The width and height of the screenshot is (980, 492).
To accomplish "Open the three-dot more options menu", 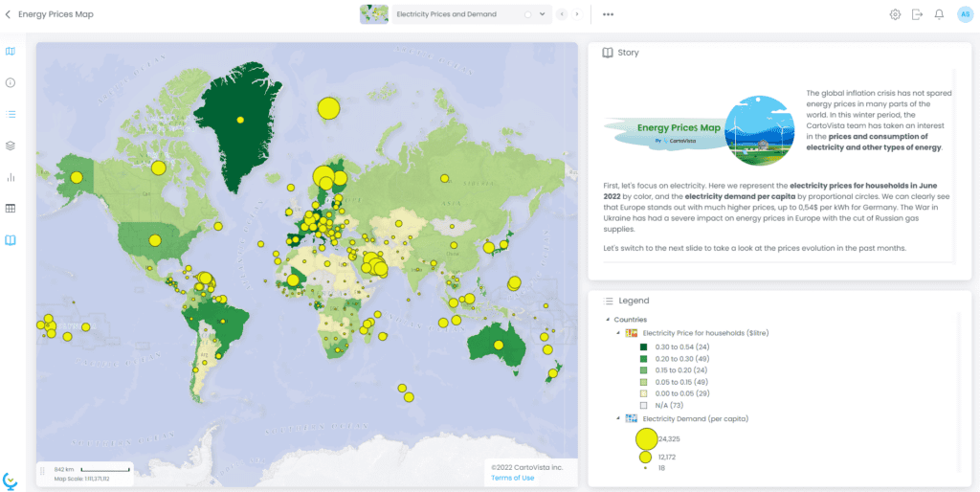I will tap(608, 14).
